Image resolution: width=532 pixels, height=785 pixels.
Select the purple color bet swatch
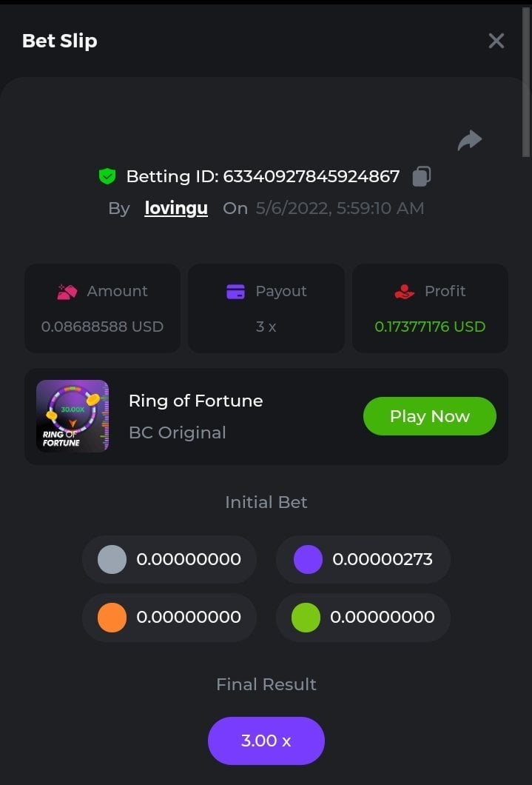(308, 559)
